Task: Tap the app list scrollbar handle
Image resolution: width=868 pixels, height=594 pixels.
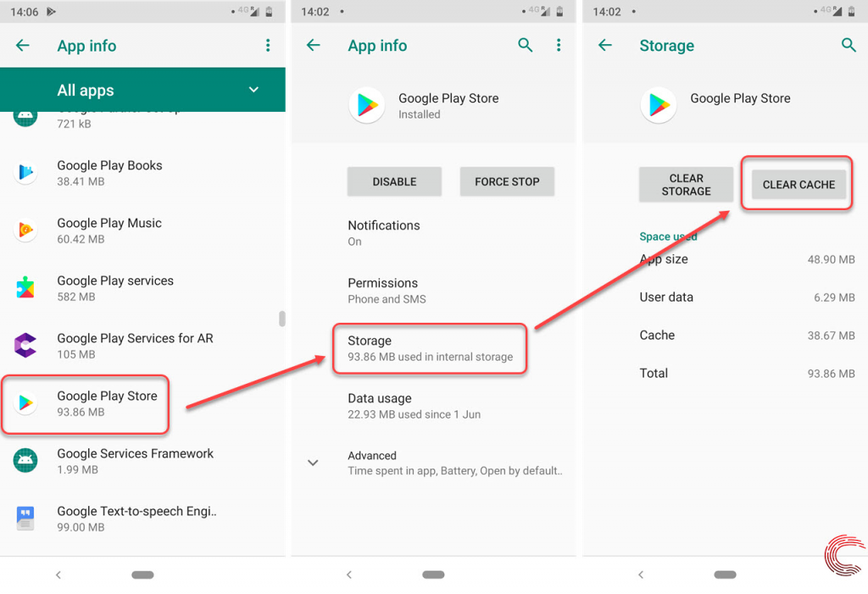Action: pos(281,319)
